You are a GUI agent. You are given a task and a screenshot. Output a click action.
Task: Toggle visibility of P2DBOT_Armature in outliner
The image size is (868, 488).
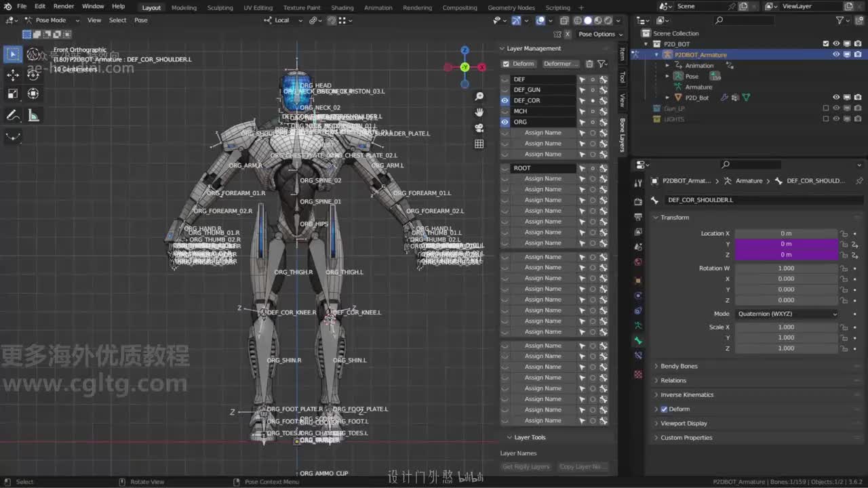click(836, 55)
